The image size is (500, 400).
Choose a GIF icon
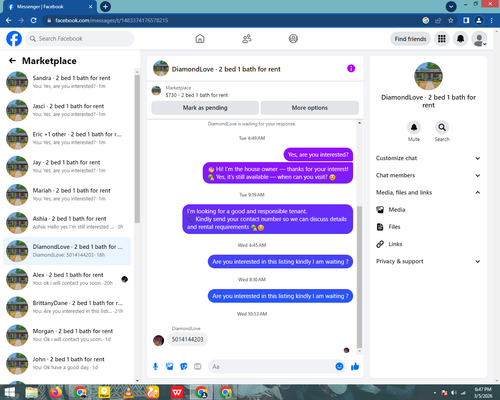198,367
